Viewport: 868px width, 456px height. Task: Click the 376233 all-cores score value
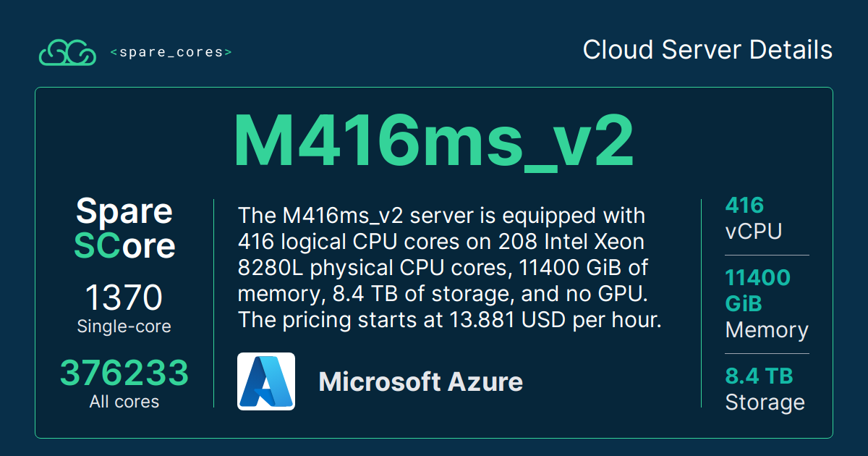[x=124, y=373]
